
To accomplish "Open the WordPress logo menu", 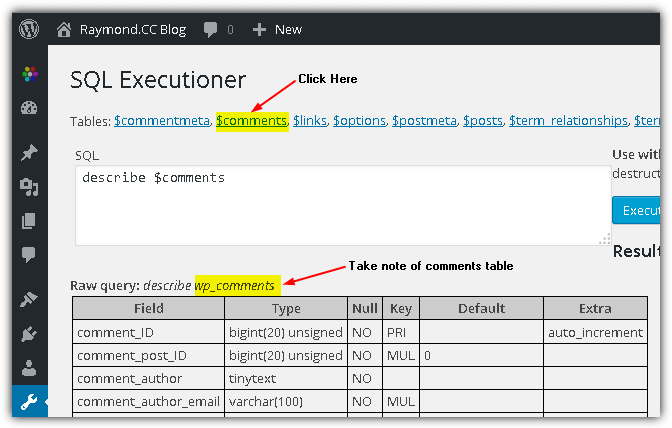I will (29, 29).
